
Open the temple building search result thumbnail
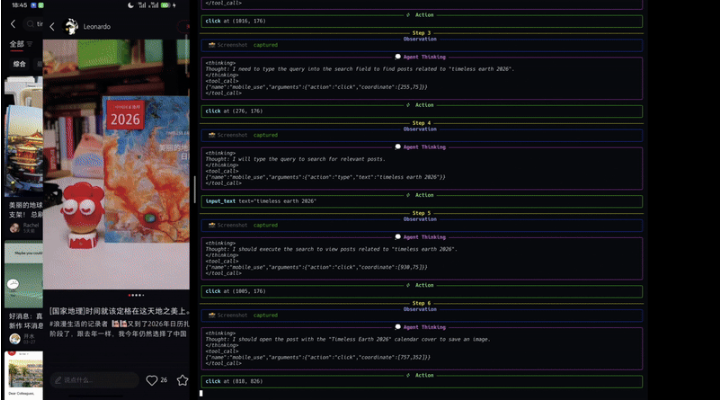(x=24, y=137)
